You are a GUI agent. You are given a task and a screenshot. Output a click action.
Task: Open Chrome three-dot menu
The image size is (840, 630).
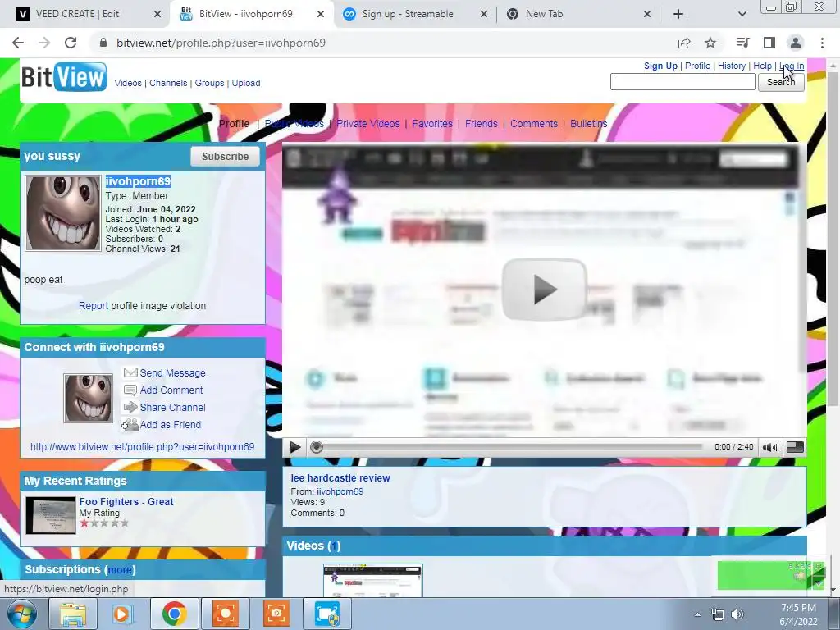(822, 43)
